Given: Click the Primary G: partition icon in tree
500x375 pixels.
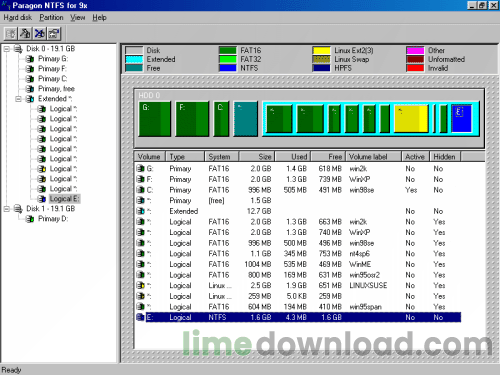Looking at the screenshot, I should click(x=30, y=59).
